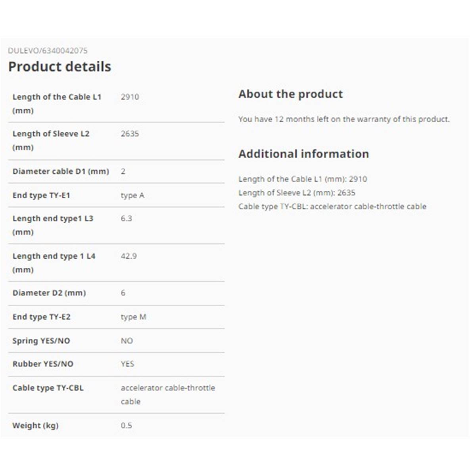Screen dimensions: 476x476
Task: Select the Rubber YES/NO row's YES value
Action: coord(127,364)
